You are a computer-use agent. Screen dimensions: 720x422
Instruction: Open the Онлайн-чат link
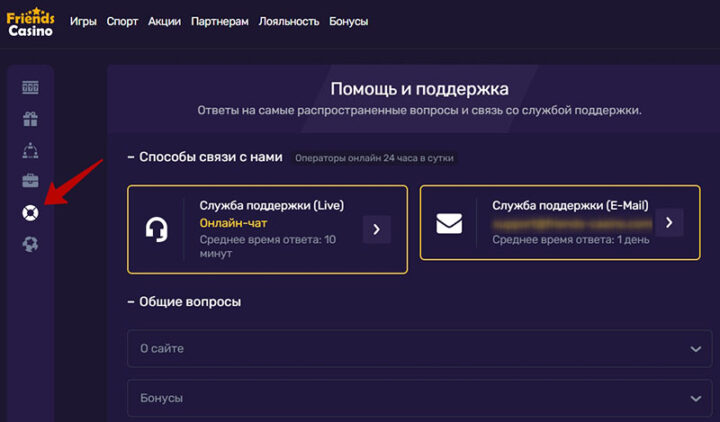coord(233,223)
